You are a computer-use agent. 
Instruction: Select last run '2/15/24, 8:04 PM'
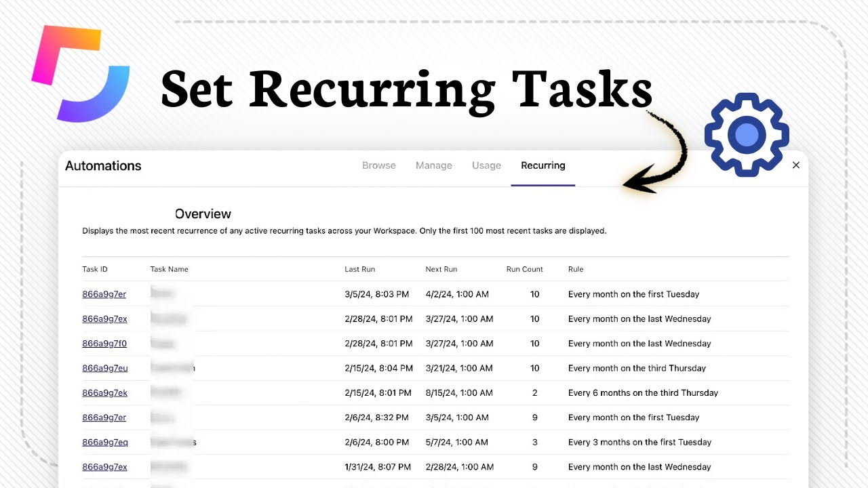click(378, 368)
